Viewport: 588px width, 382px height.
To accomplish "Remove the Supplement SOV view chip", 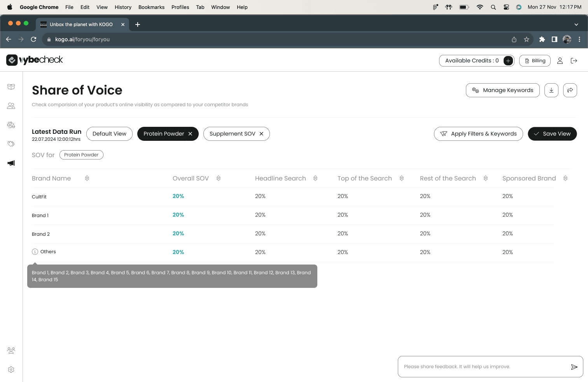I will coord(261,134).
